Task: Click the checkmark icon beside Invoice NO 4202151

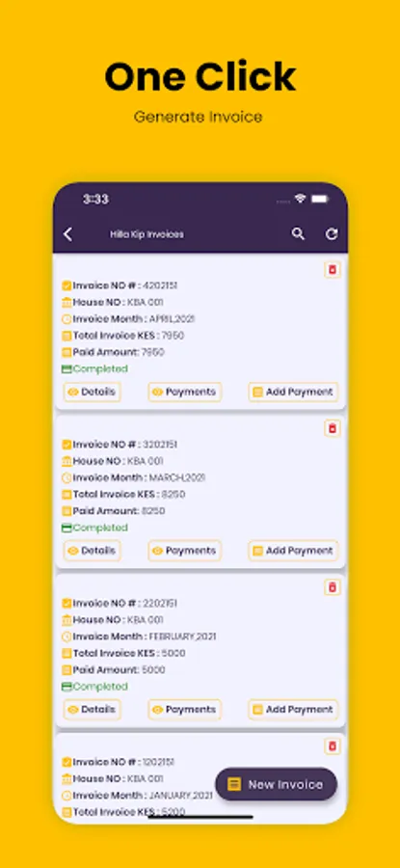Action: [67, 285]
